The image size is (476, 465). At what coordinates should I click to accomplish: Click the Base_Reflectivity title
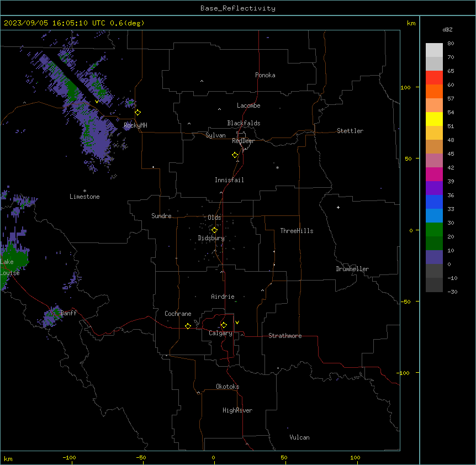pos(238,8)
